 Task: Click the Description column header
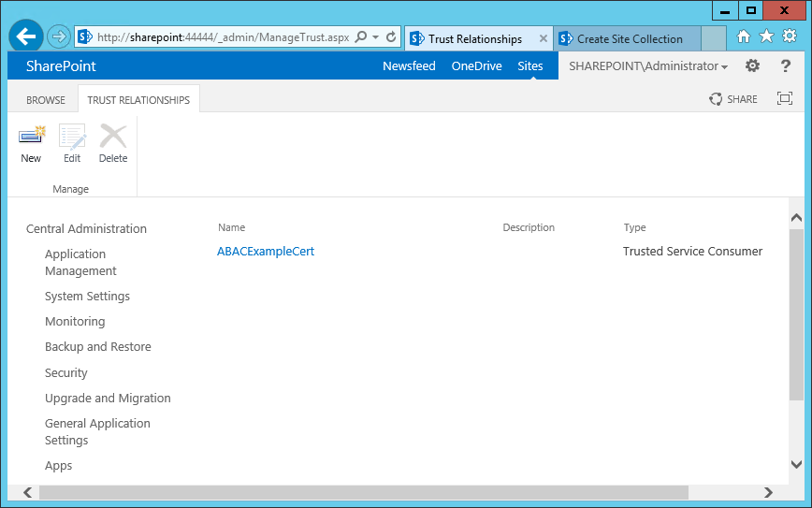pyautogui.click(x=529, y=227)
